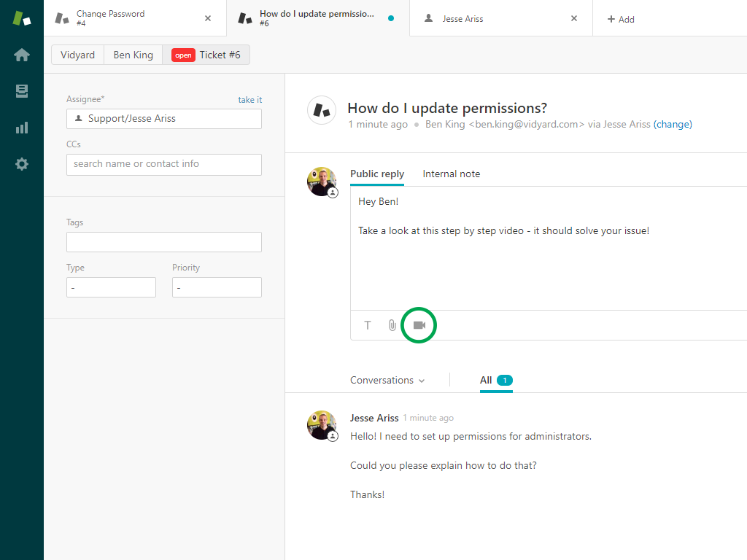
Task: Click the change link next to Jesse Ariss
Action: pos(673,124)
